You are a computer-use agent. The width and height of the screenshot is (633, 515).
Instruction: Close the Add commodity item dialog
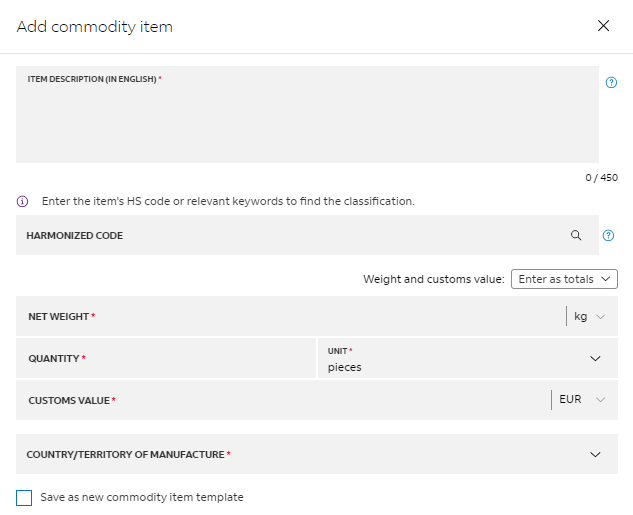point(603,26)
